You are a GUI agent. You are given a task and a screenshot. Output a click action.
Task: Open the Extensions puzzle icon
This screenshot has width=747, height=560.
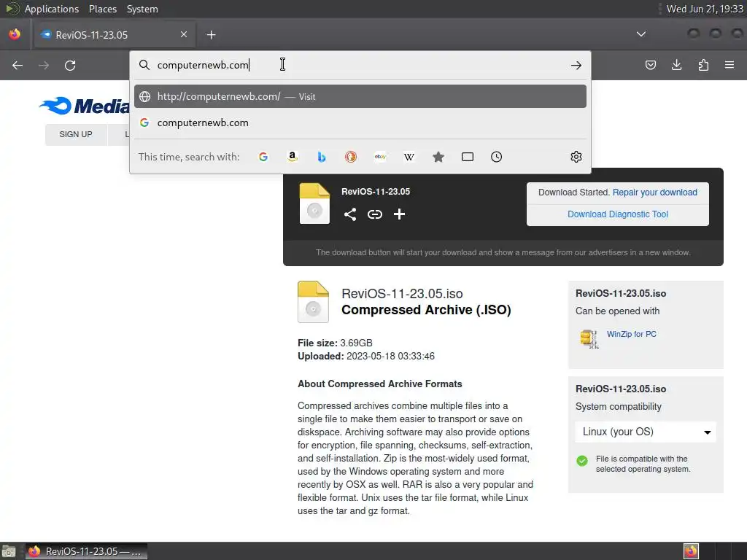coord(703,65)
